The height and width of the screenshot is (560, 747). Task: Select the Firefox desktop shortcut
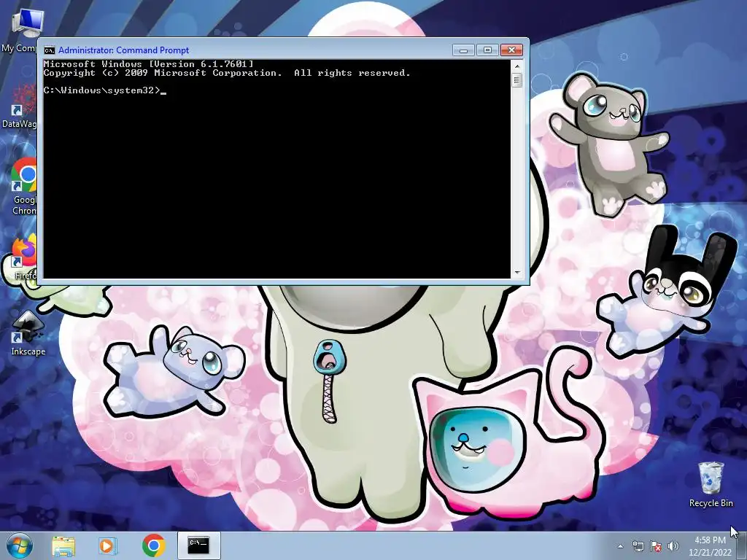tap(23, 257)
